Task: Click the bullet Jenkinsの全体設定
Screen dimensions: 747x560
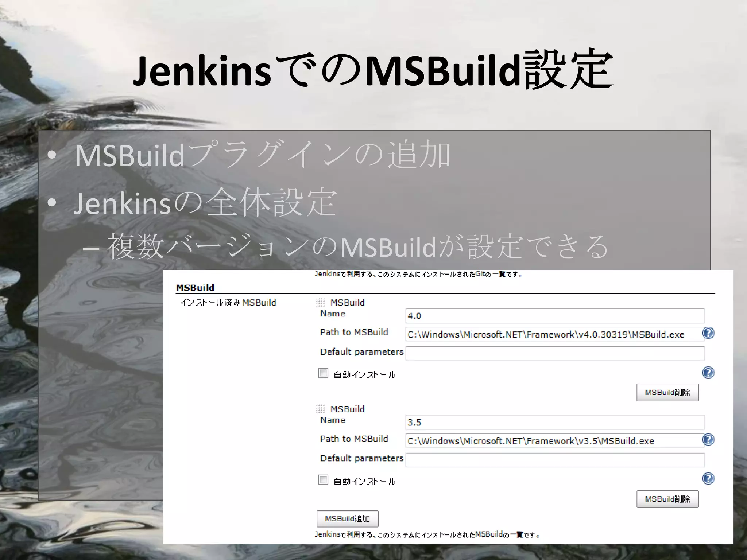Action: pyautogui.click(x=205, y=203)
